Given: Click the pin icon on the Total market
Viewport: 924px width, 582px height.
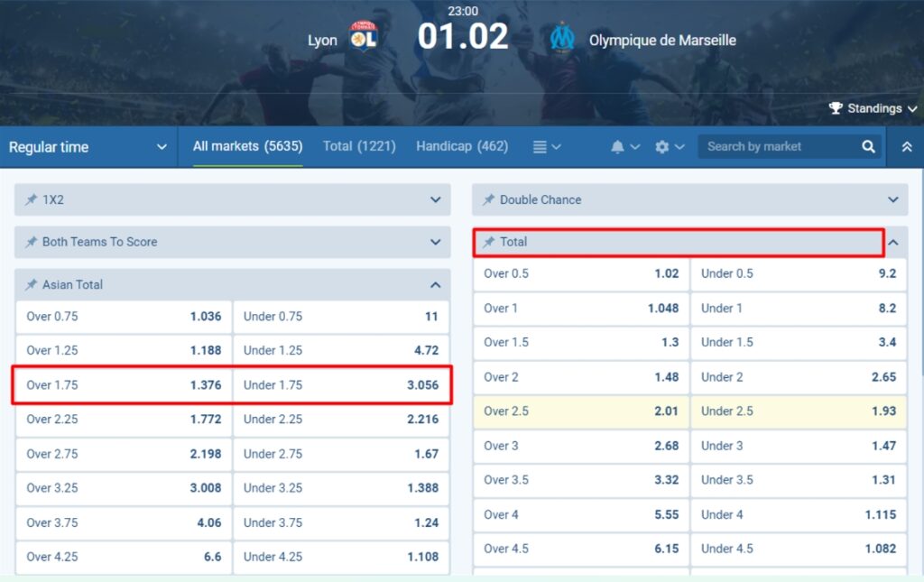Looking at the screenshot, I should pyautogui.click(x=488, y=242).
